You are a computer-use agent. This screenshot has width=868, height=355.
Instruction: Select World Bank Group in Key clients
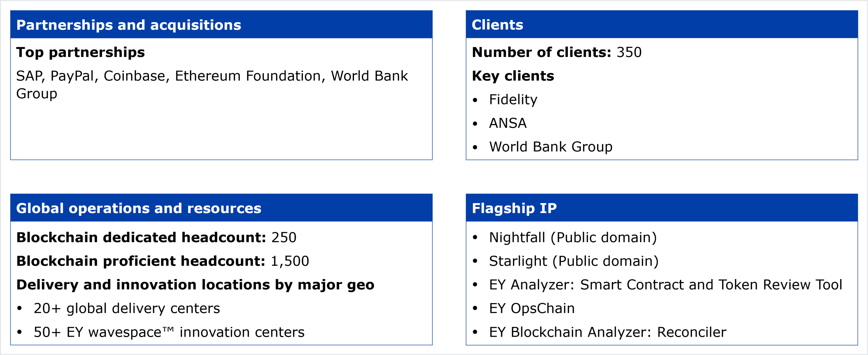click(551, 147)
